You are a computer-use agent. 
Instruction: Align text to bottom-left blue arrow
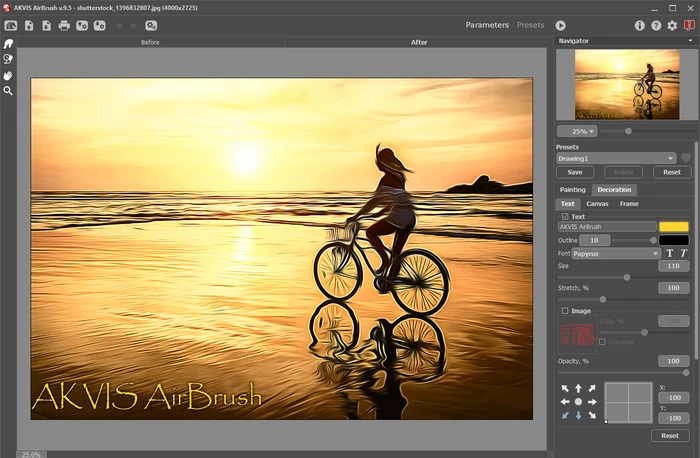565,415
